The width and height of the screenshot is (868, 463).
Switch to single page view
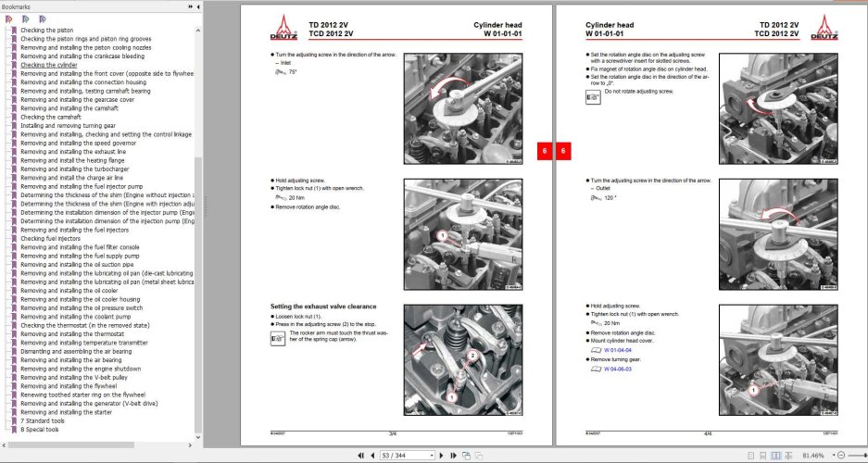click(x=751, y=456)
